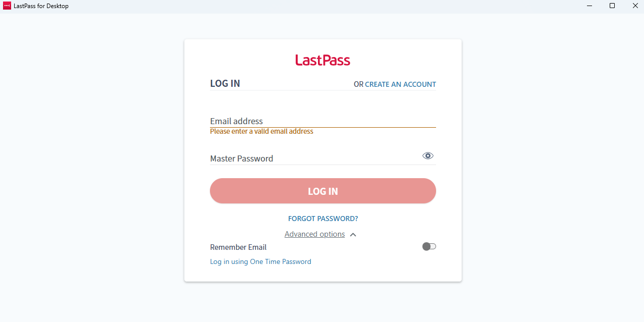The height and width of the screenshot is (322, 644).
Task: Open CREATE AN ACCOUNT
Action: tap(400, 84)
